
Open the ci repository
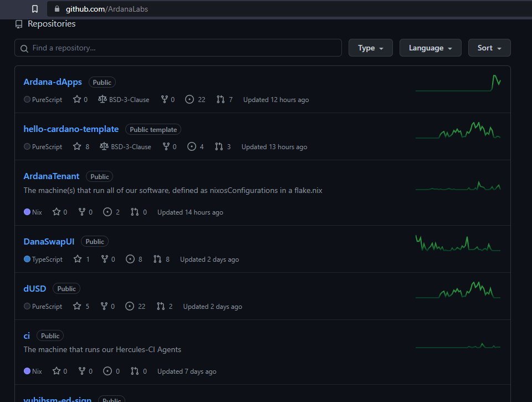[27, 336]
